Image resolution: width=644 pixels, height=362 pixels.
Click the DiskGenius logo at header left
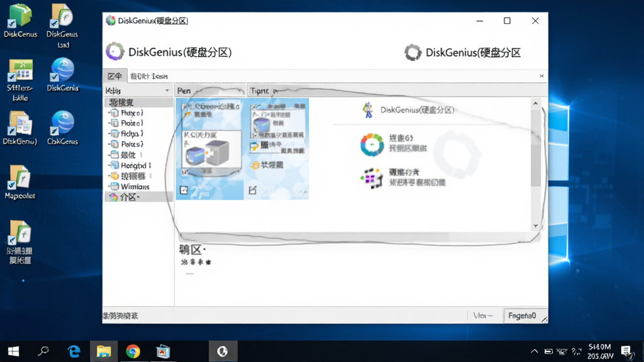114,52
